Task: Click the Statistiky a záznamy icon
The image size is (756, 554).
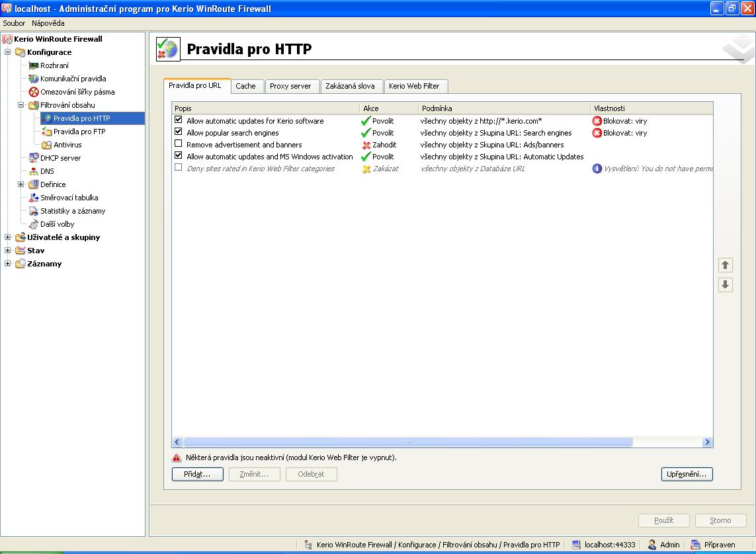Action: point(33,211)
